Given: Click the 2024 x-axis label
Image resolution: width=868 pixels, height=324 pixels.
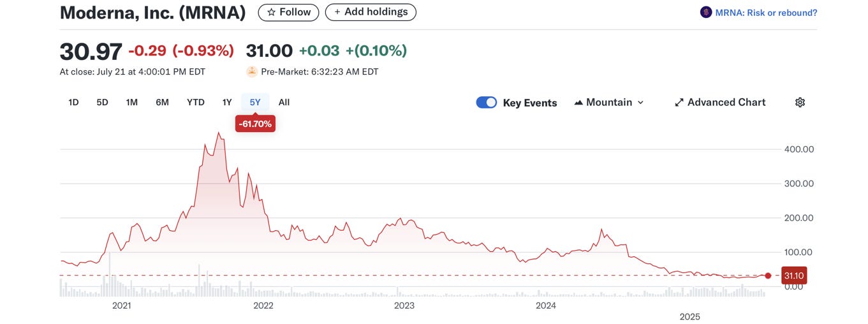Looking at the screenshot, I should (546, 306).
